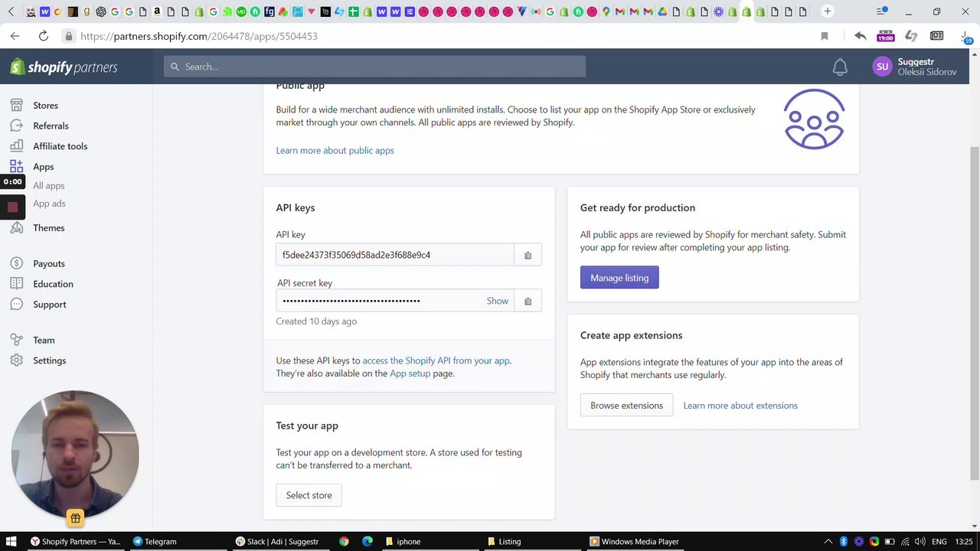Click the gift icon below webcam
Screen dimensions: 980x551
75,518
